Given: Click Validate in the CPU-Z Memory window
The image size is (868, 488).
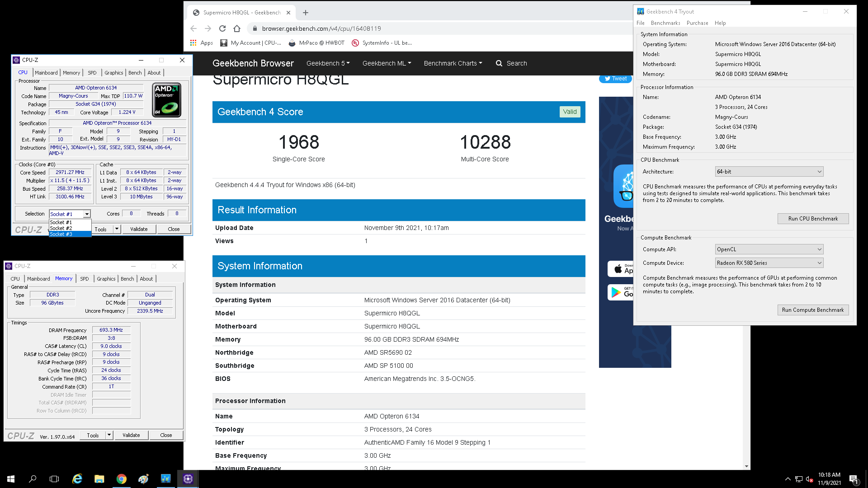Looking at the screenshot, I should (x=131, y=435).
